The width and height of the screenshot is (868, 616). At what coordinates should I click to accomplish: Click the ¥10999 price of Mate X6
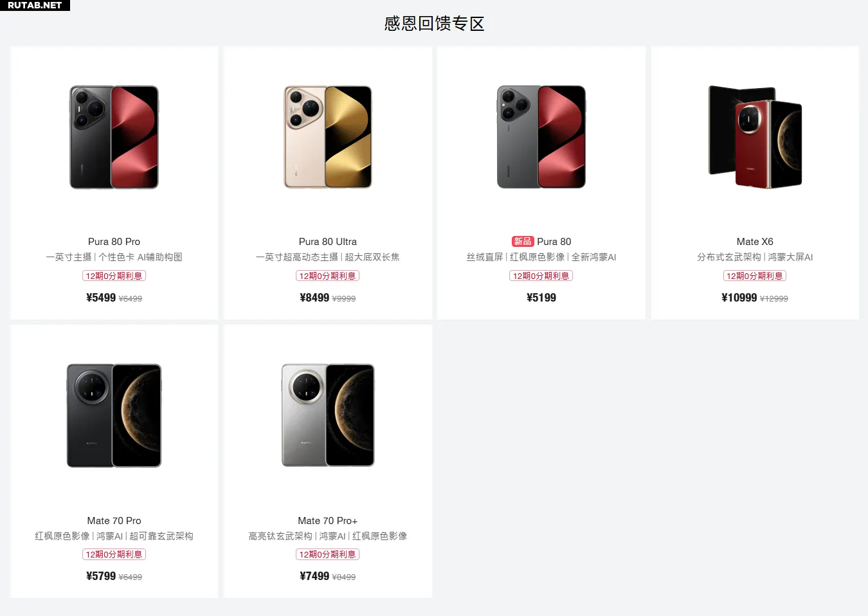(x=739, y=298)
